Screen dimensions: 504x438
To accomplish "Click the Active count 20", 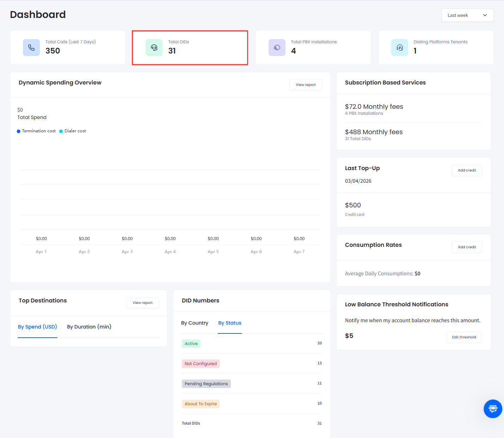I will [320, 343].
